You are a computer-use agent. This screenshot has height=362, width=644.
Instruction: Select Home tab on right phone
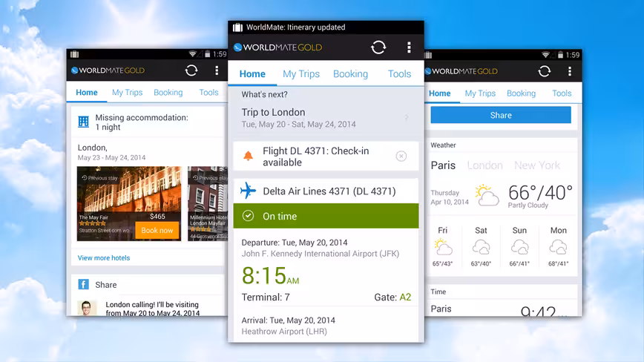(439, 93)
